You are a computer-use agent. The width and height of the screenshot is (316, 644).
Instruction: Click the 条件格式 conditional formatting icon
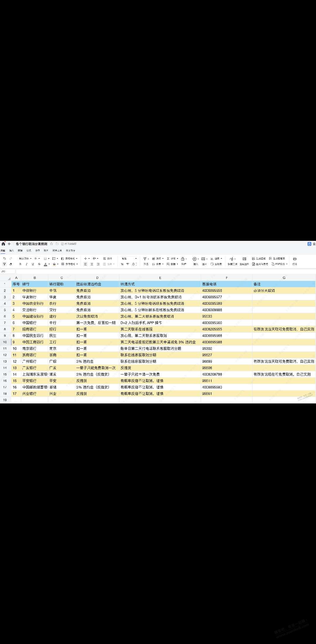63,264
